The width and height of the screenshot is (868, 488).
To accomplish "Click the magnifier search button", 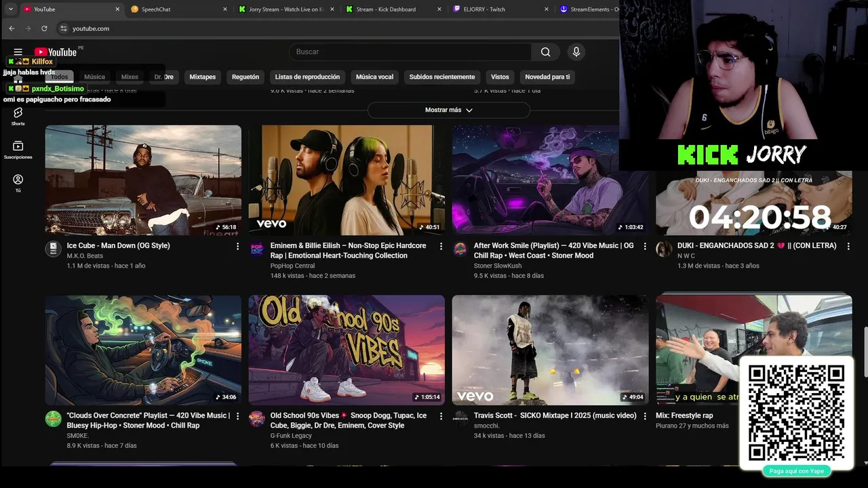I will tap(546, 52).
